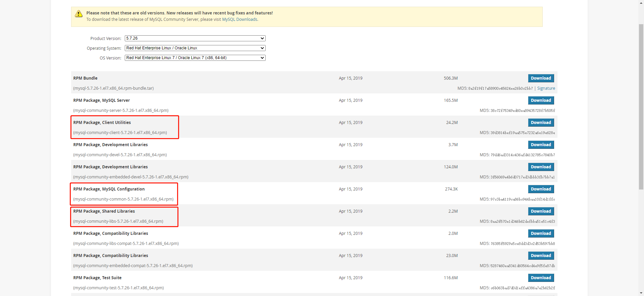Screen dimensions: 644x296
Task: Click mysql-community-embedded-devel rpm filename
Action: [x=131, y=177]
